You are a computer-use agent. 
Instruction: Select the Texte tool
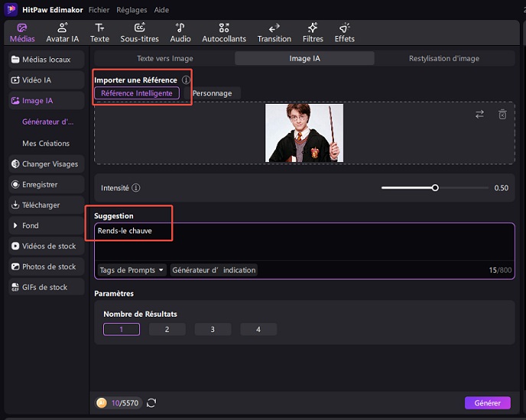pyautogui.click(x=99, y=33)
